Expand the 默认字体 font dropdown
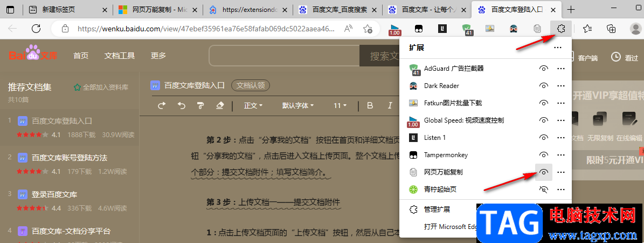 pyautogui.click(x=298, y=105)
